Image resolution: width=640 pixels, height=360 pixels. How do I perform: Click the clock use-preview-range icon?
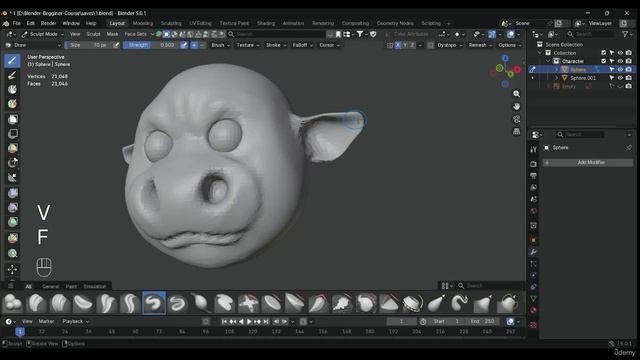[x=423, y=322]
